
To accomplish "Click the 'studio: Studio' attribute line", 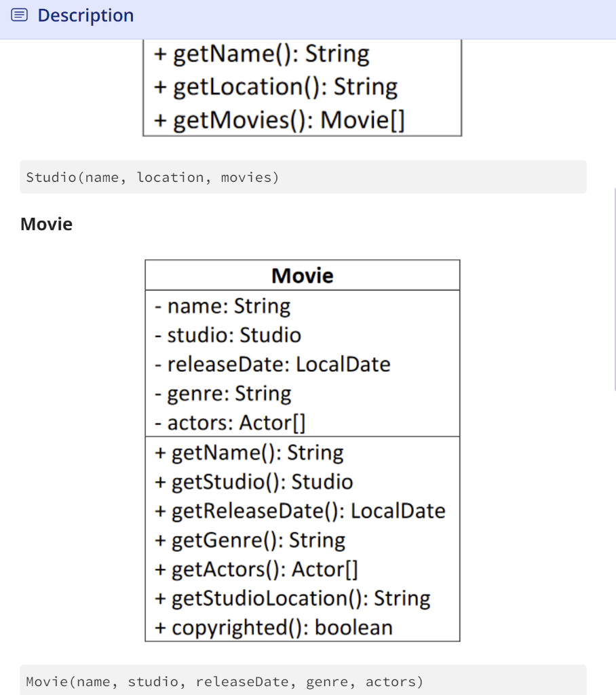I will click(228, 335).
